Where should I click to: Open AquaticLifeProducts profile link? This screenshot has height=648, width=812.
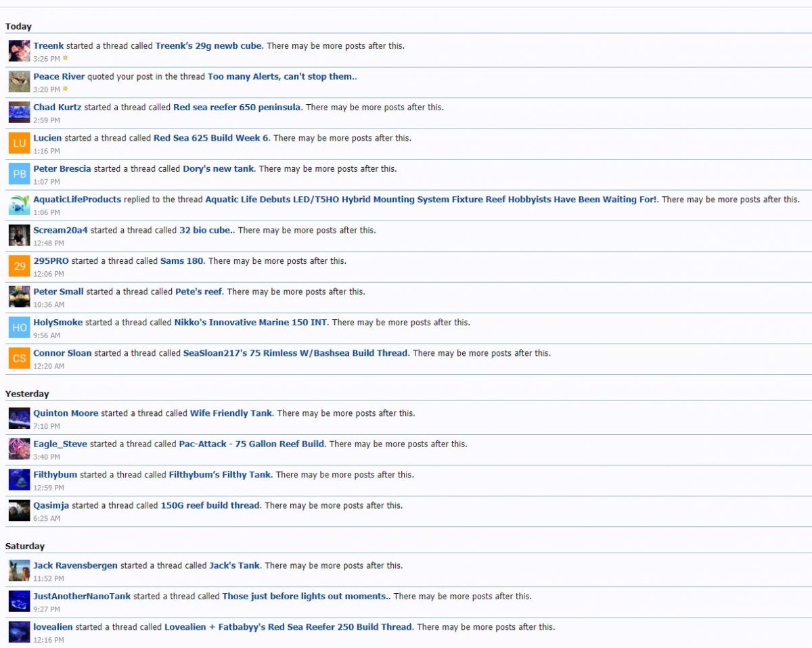(78, 200)
